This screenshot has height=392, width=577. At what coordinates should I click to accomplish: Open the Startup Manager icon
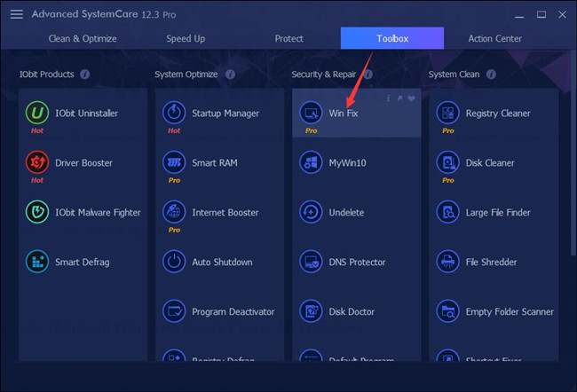coord(174,113)
